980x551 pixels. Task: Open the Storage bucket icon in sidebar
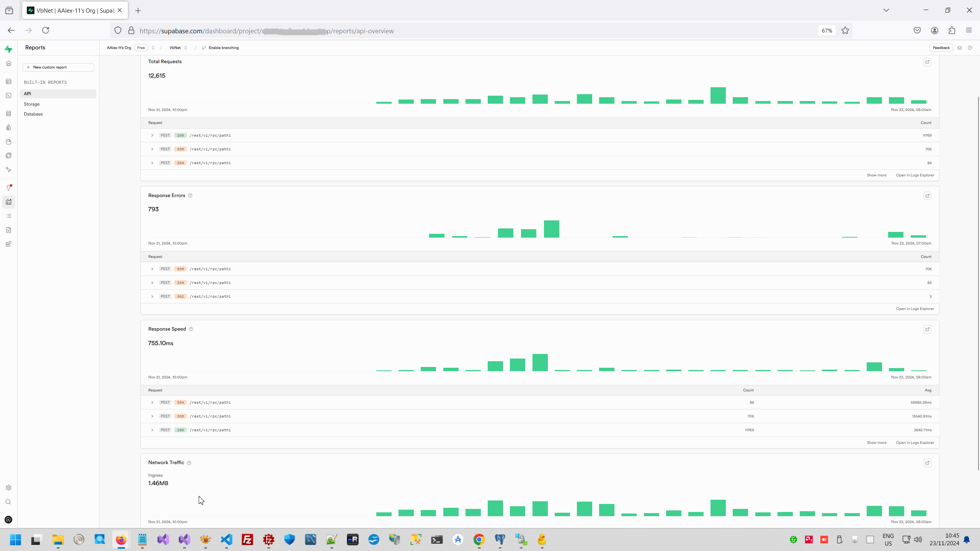8,142
